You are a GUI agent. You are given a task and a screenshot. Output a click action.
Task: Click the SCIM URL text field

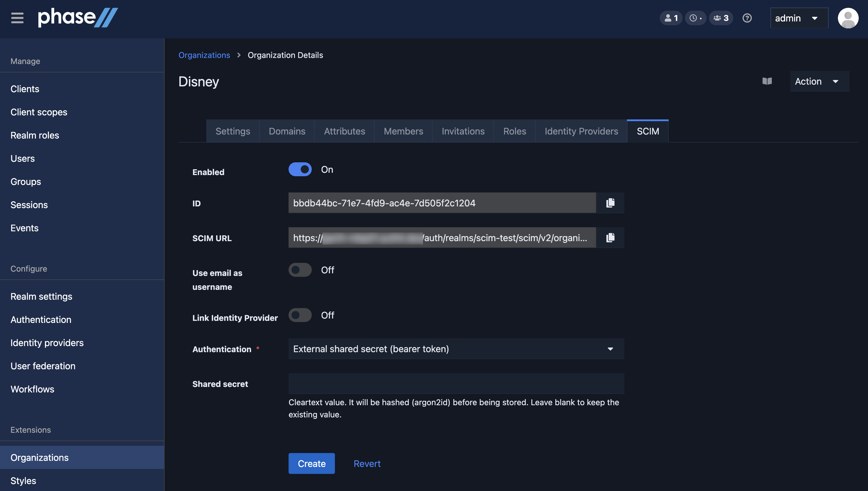(442, 238)
